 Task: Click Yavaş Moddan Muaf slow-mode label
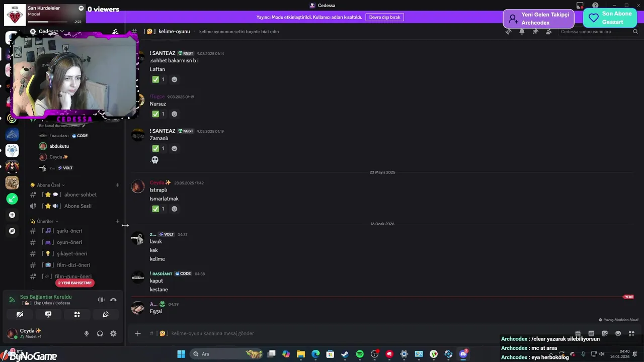click(618, 320)
